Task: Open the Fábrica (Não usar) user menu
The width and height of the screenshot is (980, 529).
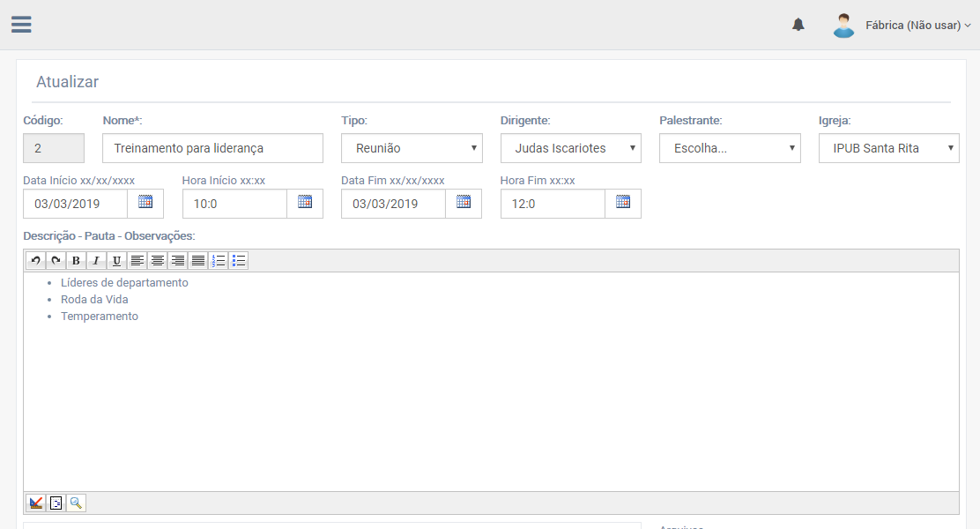Action: (x=917, y=26)
